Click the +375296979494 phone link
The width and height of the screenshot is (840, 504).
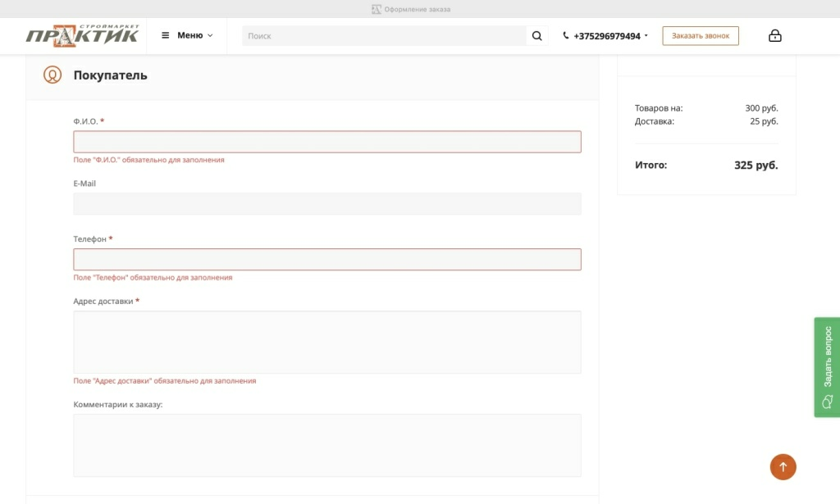click(606, 36)
